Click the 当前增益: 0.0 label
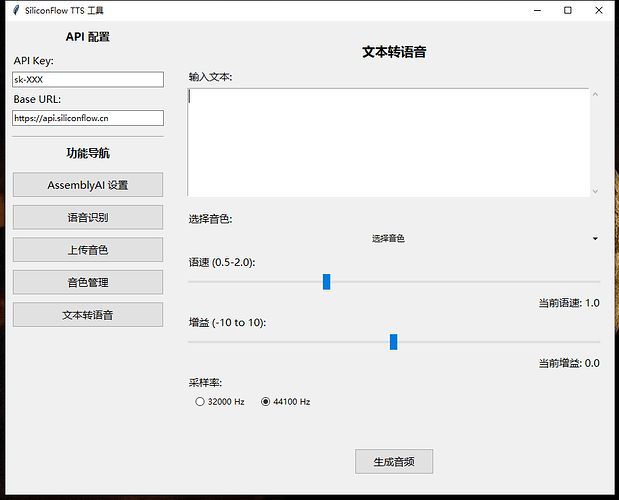This screenshot has height=500, width=619. click(x=569, y=363)
